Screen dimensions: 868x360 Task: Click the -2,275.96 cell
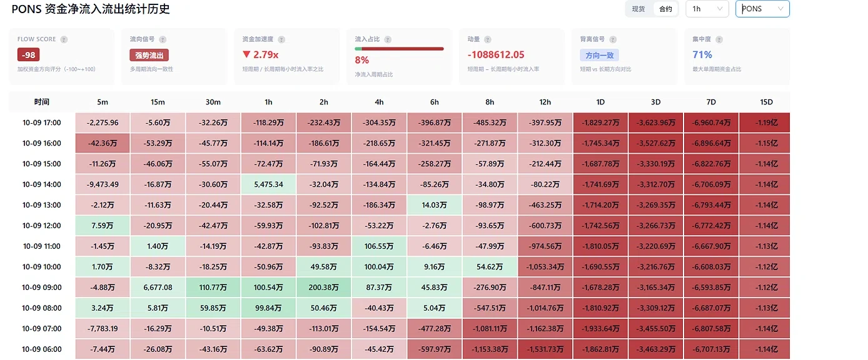(103, 122)
